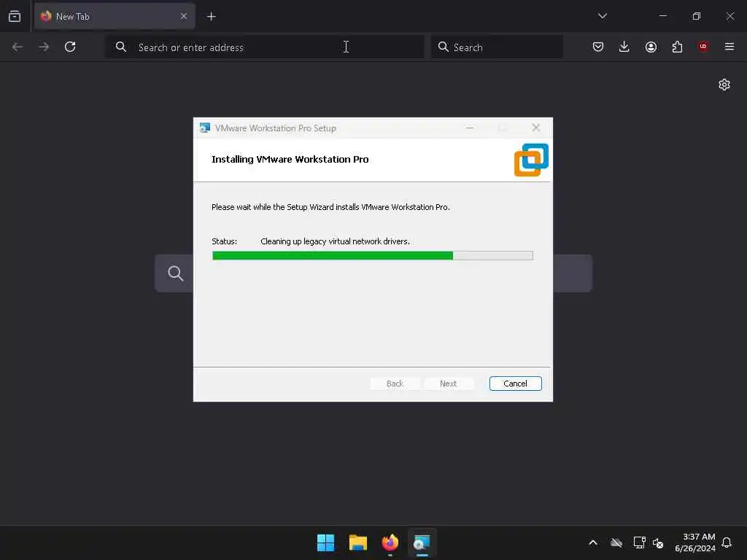
Task: Open network status tray icon
Action: 639,542
